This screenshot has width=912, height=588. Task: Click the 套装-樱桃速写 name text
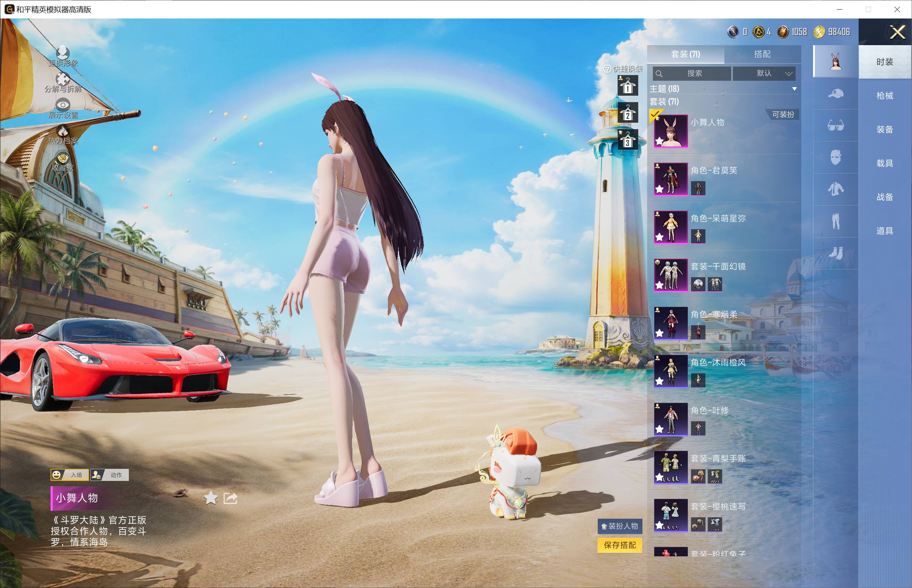tap(718, 507)
